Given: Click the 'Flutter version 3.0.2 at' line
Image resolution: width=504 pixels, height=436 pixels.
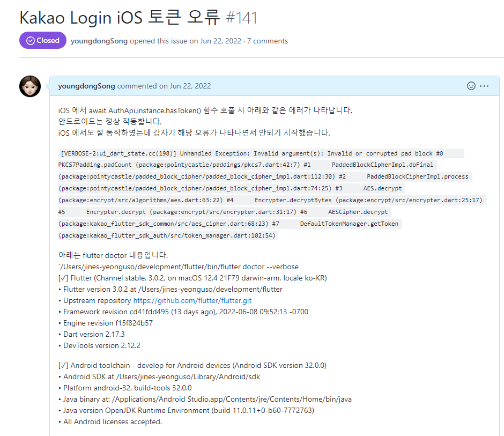Looking at the screenshot, I should coord(171,290).
